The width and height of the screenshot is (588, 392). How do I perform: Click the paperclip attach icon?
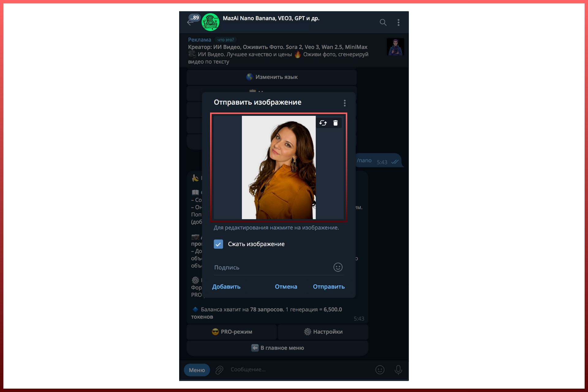coord(219,370)
